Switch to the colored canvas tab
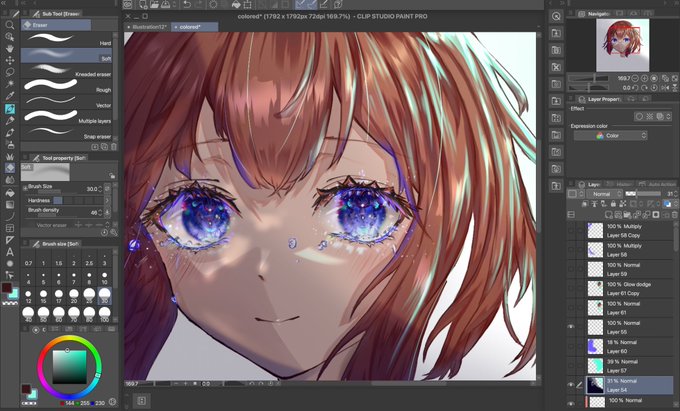 pyautogui.click(x=194, y=27)
